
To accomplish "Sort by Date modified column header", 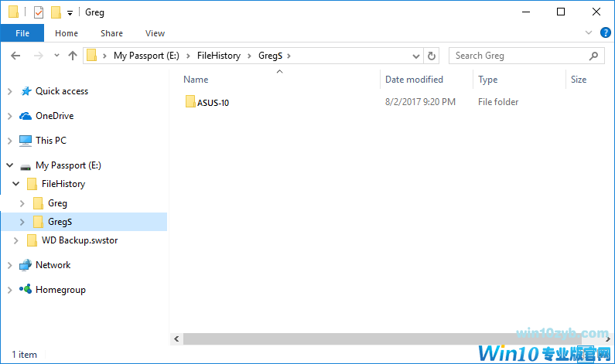I will (415, 80).
